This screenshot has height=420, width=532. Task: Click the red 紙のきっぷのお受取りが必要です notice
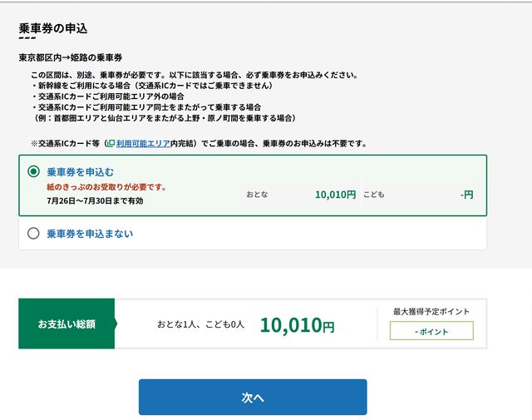[106, 187]
